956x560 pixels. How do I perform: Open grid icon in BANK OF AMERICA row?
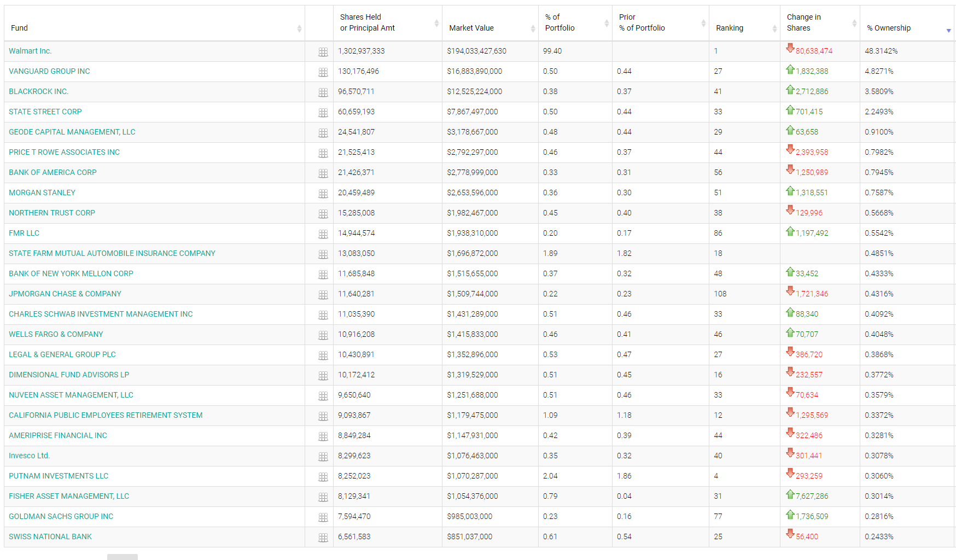coord(323,173)
